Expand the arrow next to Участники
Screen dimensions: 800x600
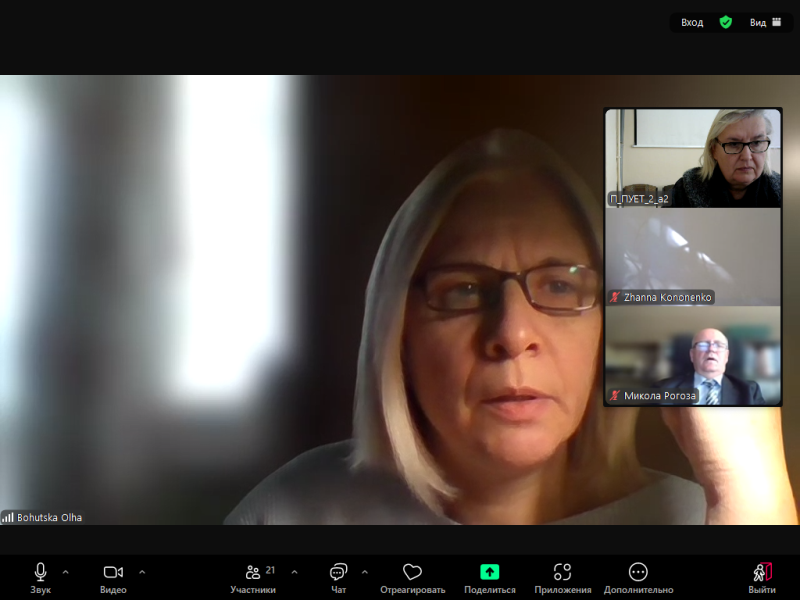pos(294,572)
